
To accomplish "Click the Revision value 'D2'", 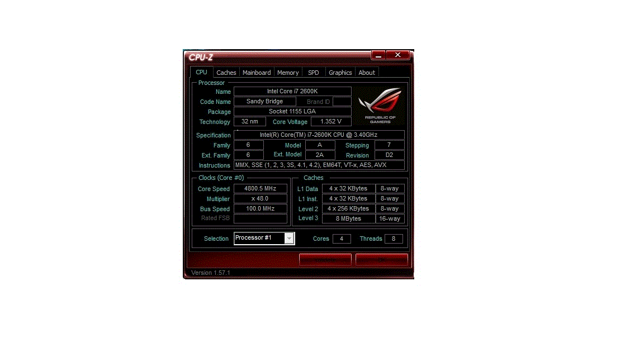I will [x=390, y=155].
